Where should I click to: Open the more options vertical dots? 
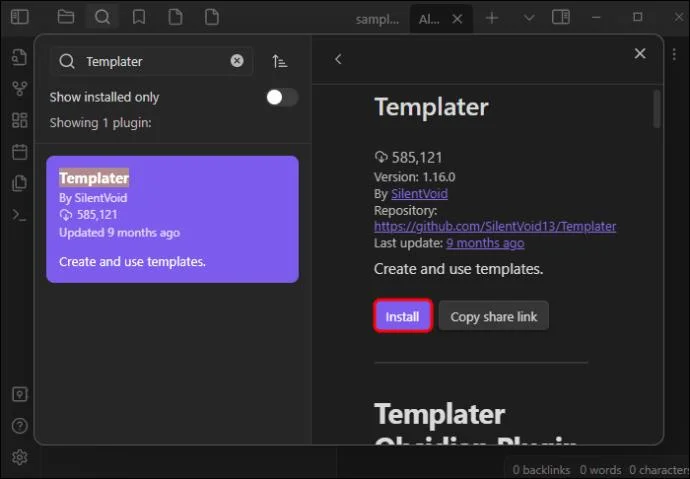[674, 54]
